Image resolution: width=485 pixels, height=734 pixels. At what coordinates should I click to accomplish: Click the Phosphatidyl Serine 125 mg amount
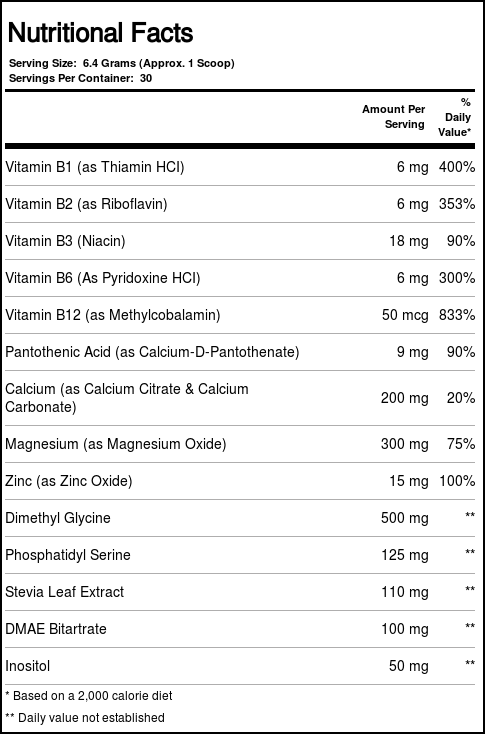[404, 555]
